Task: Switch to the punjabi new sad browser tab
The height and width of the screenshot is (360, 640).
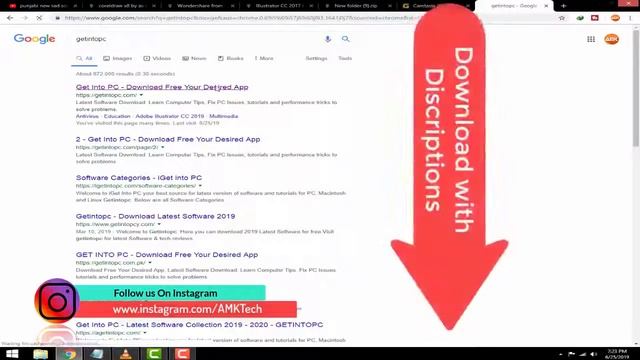Action: pos(42,6)
